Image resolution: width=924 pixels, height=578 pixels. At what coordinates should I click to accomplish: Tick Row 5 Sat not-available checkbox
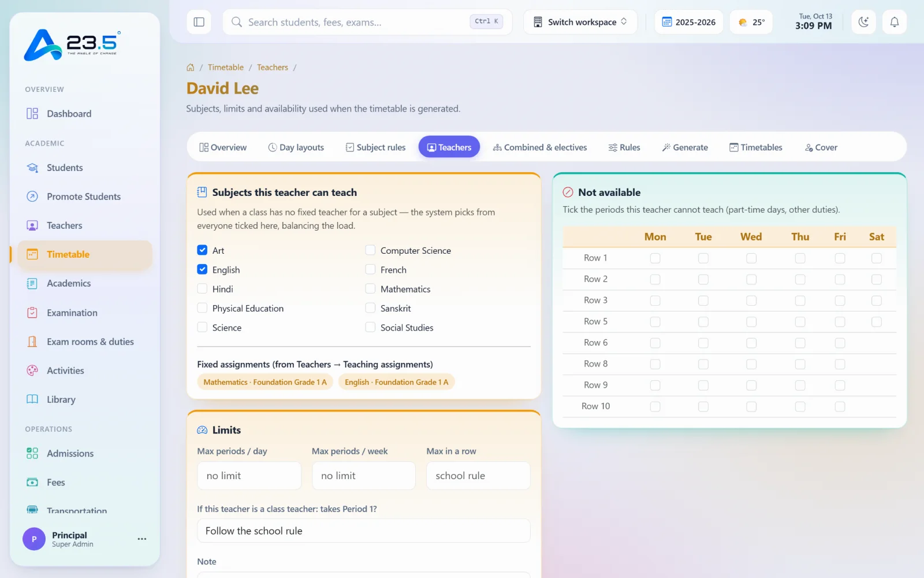click(876, 321)
